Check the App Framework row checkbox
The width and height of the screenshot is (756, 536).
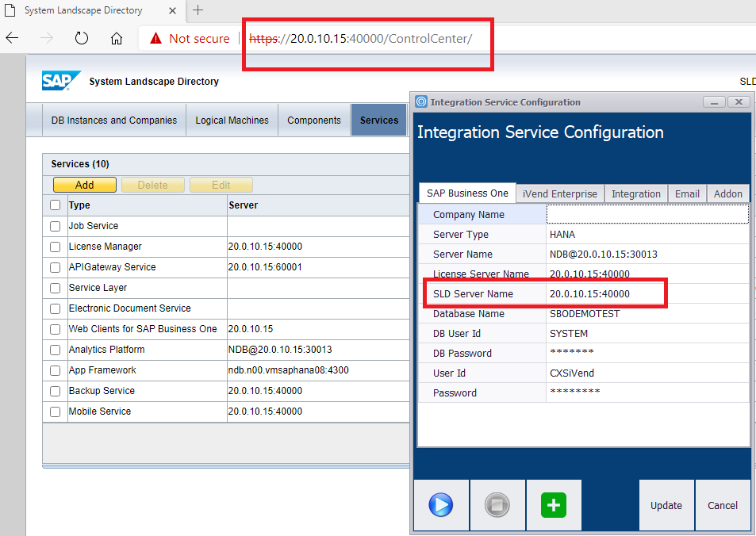(x=55, y=370)
